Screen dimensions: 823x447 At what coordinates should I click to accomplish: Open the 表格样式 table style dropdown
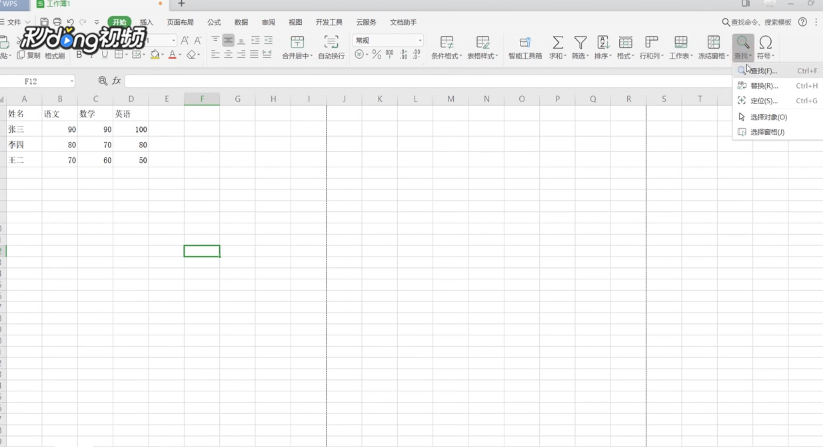point(482,47)
